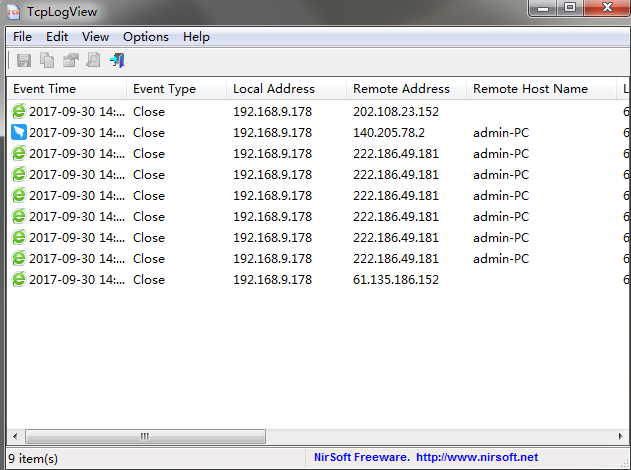Click the Save Selected Items toolbar icon
The height and width of the screenshot is (470, 631).
pyautogui.click(x=24, y=60)
